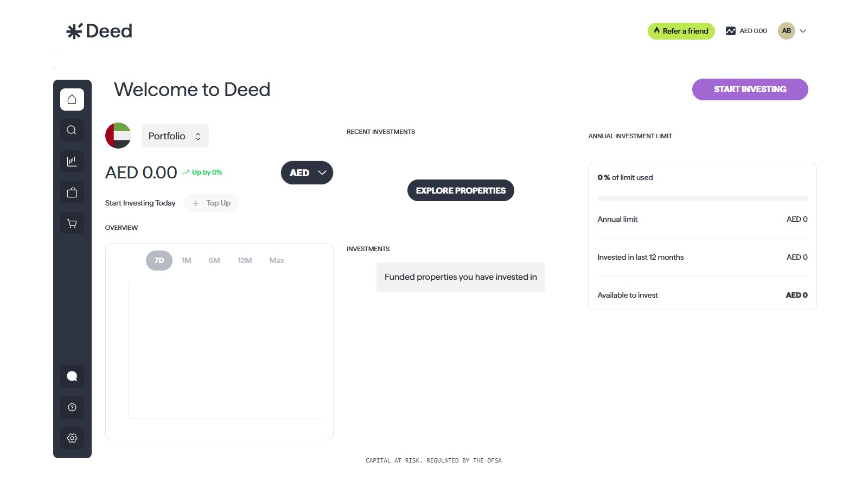Open the Portfolio selector dropdown
868x488 pixels.
pyautogui.click(x=175, y=136)
